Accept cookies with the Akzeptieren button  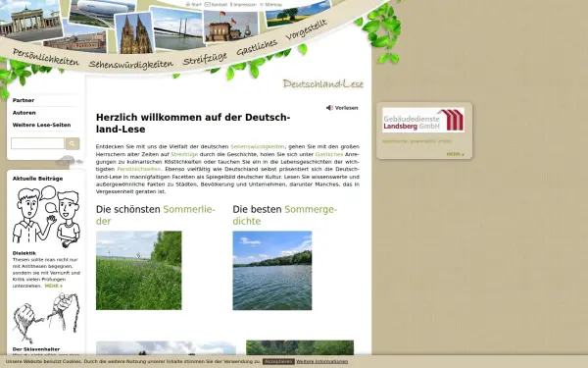coord(278,361)
